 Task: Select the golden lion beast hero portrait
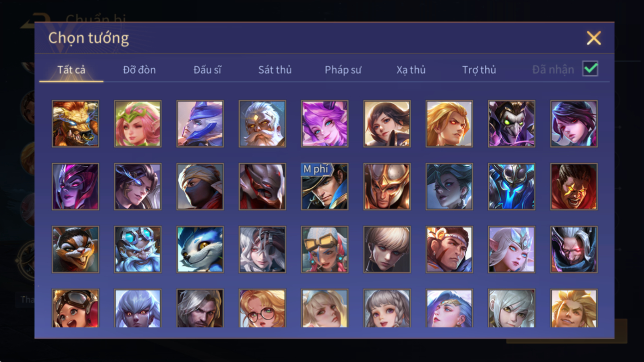[x=75, y=124]
